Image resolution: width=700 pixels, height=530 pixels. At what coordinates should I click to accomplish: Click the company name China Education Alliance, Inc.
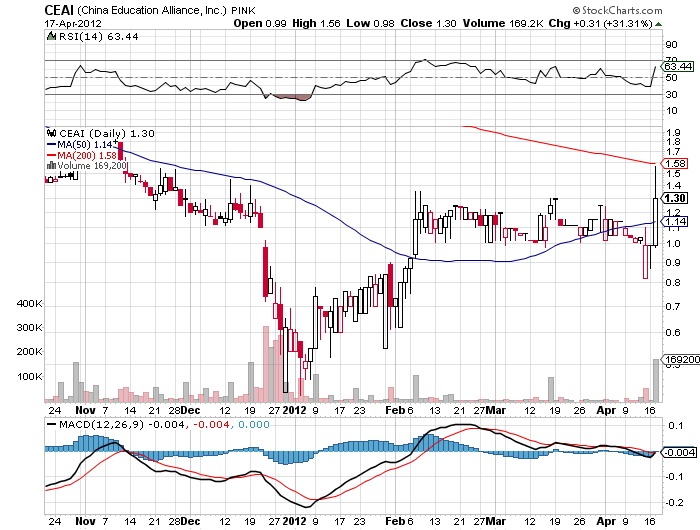[x=152, y=11]
